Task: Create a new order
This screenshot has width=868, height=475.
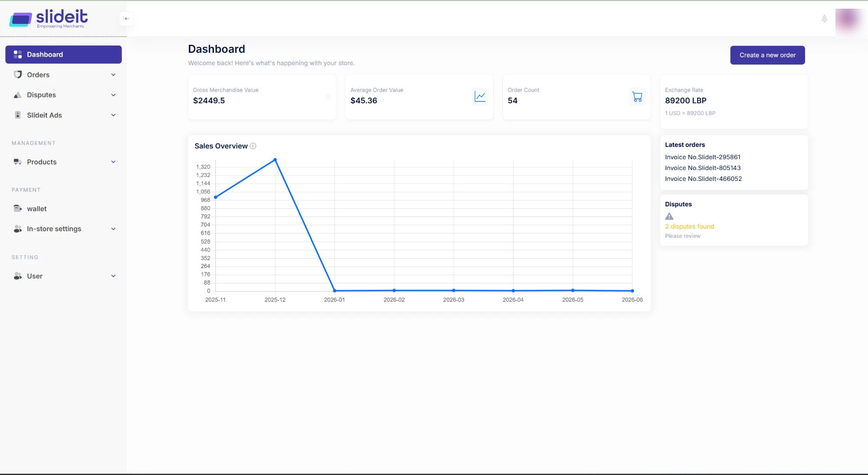Action: 767,55
